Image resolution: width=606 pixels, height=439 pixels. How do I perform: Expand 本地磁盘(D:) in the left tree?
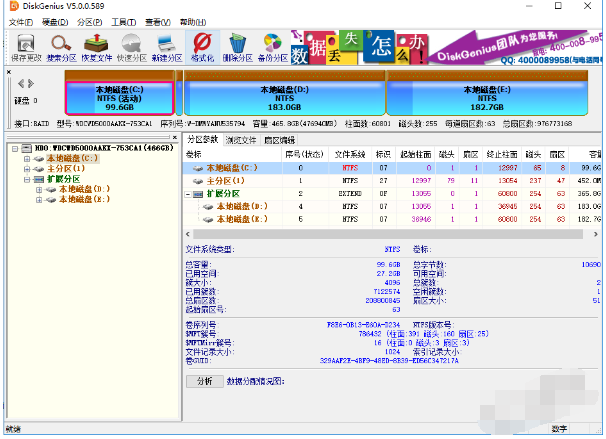[x=38, y=188]
